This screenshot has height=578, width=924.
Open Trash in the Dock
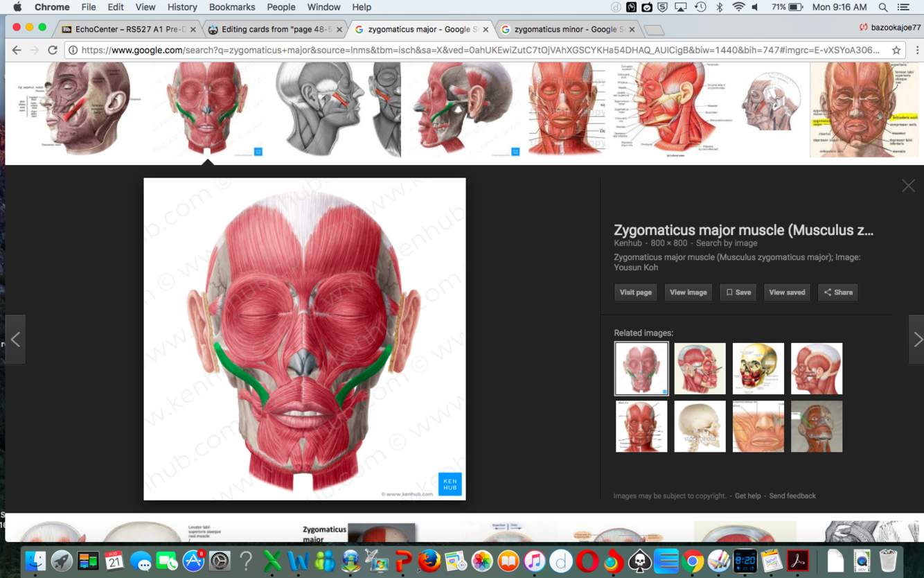888,561
